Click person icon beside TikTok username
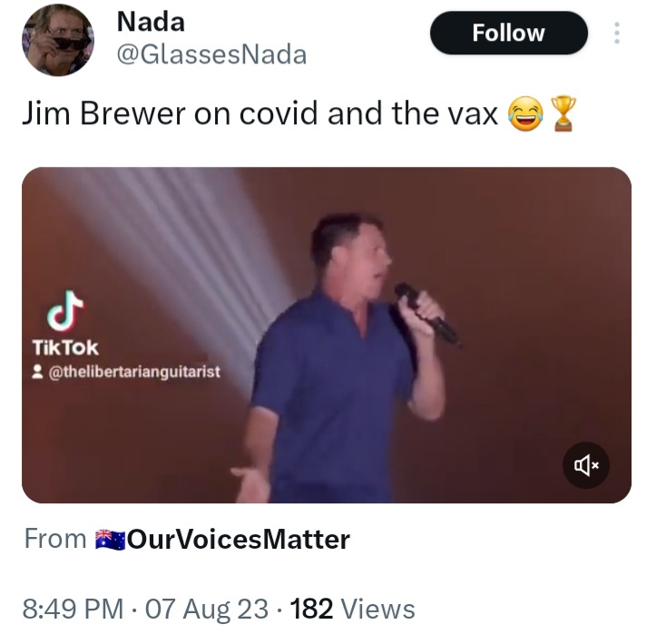Image resolution: width=646 pixels, height=644 pixels. click(37, 372)
